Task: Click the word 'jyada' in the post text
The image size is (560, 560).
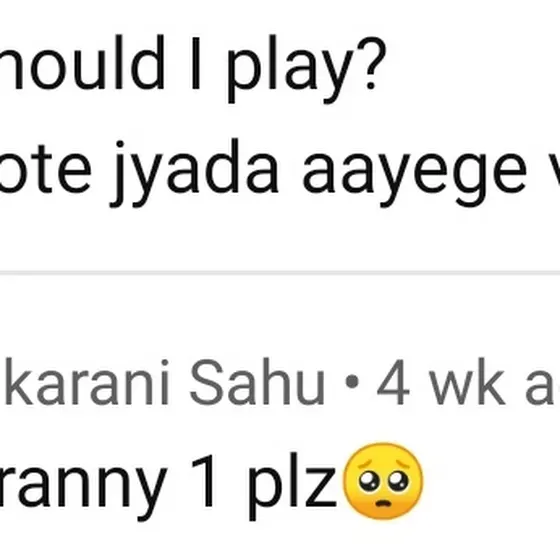Action: [x=194, y=173]
